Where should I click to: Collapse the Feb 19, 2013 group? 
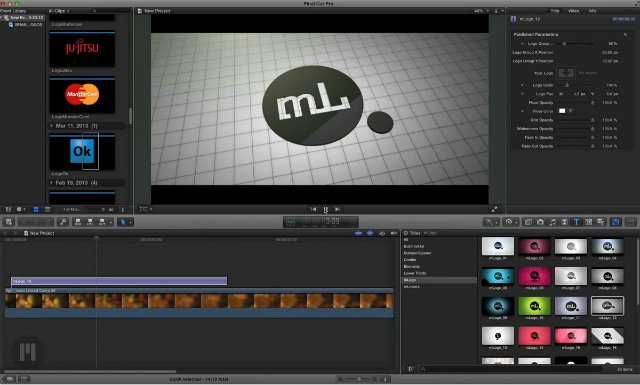[x=51, y=182]
